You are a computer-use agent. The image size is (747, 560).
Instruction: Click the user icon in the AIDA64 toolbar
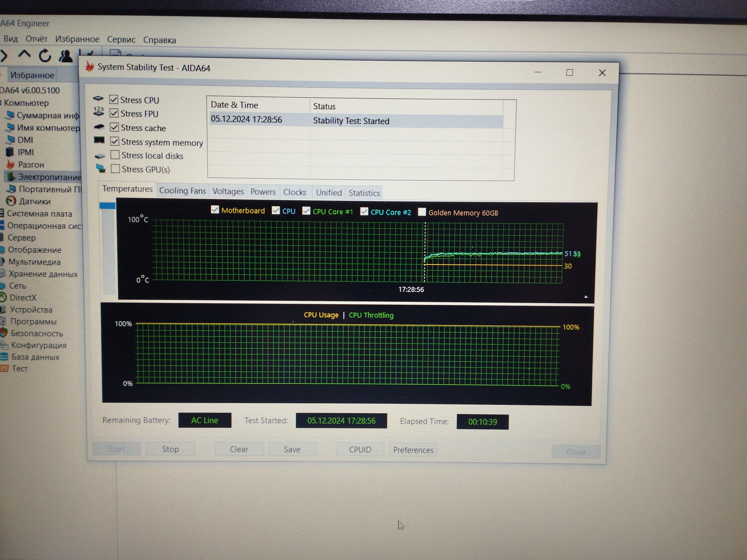(65, 56)
